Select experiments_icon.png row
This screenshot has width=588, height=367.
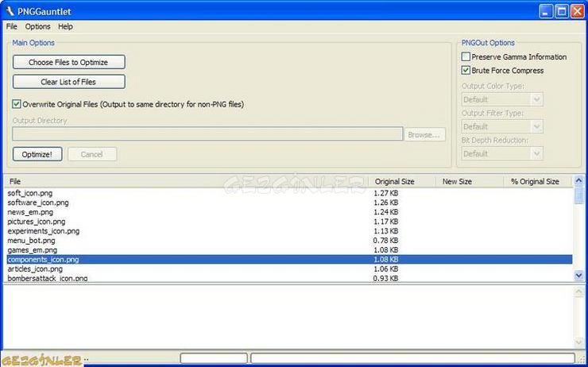point(289,231)
